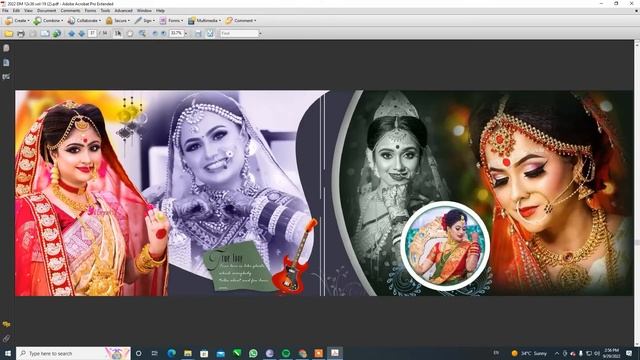Click the Zoom in button
640x360 pixels.
coord(164,33)
